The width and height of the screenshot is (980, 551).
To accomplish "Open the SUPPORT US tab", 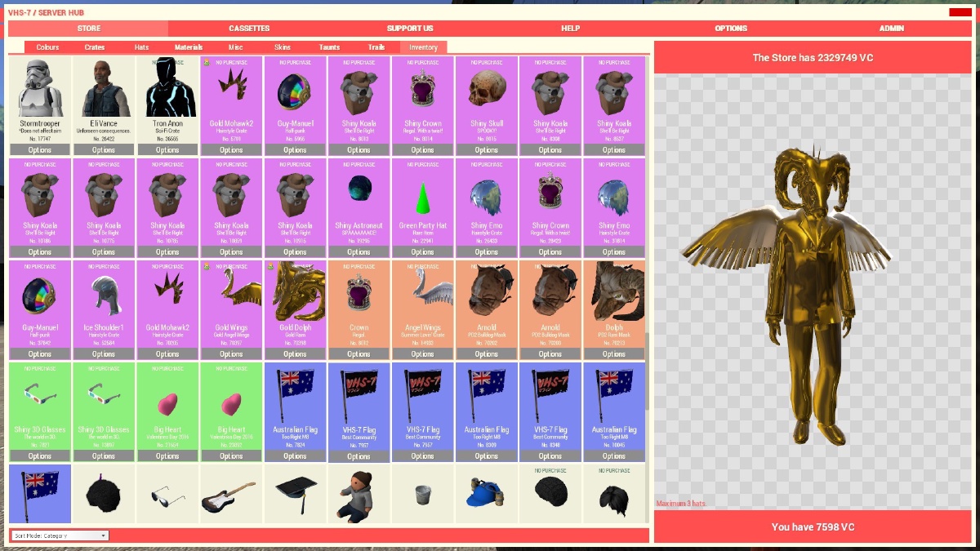I will (x=409, y=28).
